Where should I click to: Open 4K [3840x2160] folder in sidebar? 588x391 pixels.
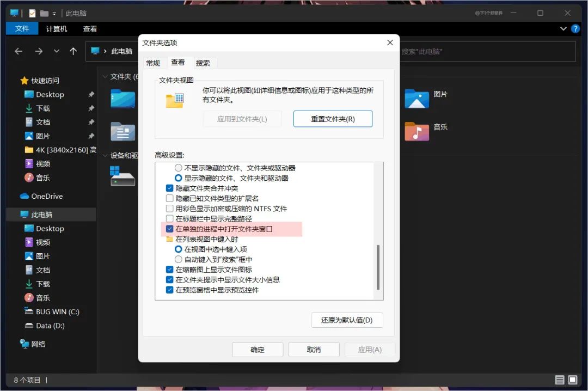(x=60, y=150)
